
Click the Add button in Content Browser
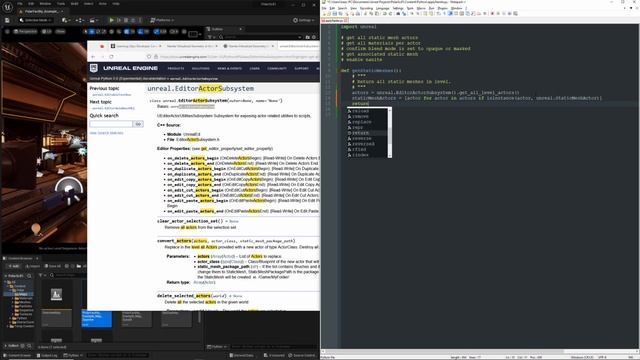coord(13,266)
